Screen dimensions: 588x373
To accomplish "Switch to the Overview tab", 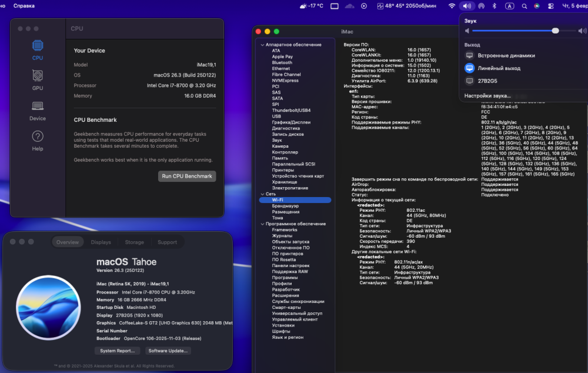I will point(68,242).
